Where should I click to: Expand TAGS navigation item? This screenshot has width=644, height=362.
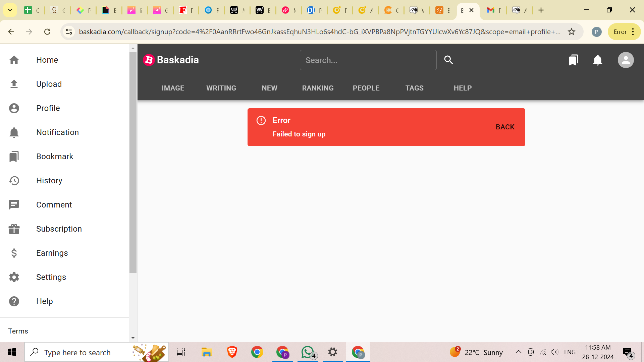coord(415,88)
